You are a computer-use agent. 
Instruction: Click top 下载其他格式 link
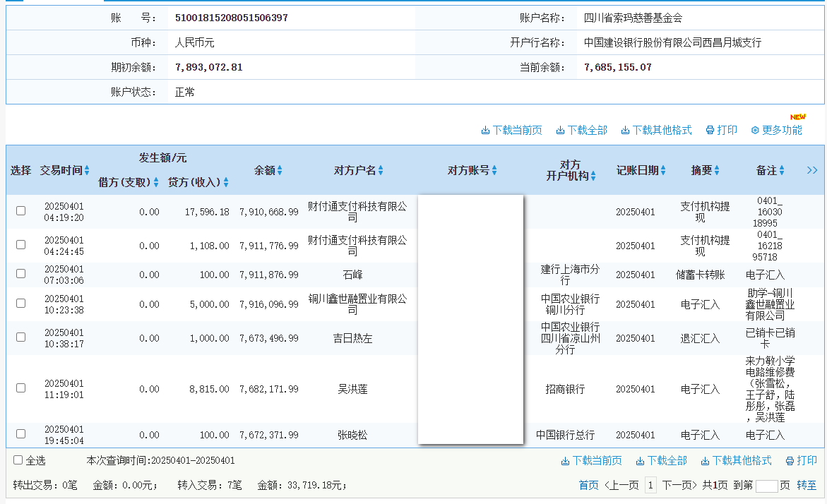[x=656, y=131]
